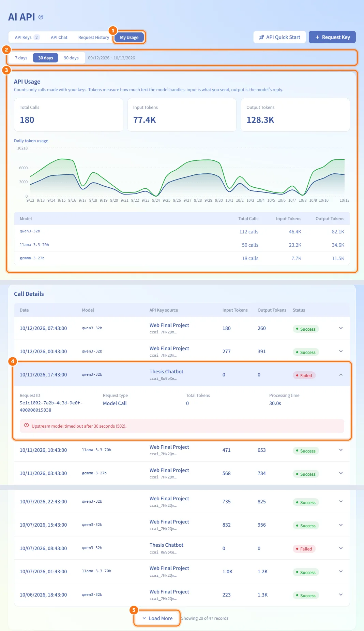Viewport: 364px width, 631px height.
Task: Click the Date column header in Call Details
Action: pyautogui.click(x=24, y=310)
